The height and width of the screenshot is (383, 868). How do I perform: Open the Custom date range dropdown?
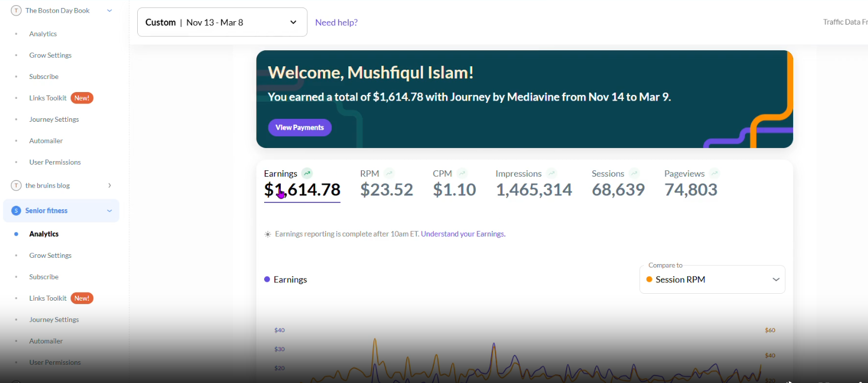pyautogui.click(x=222, y=22)
